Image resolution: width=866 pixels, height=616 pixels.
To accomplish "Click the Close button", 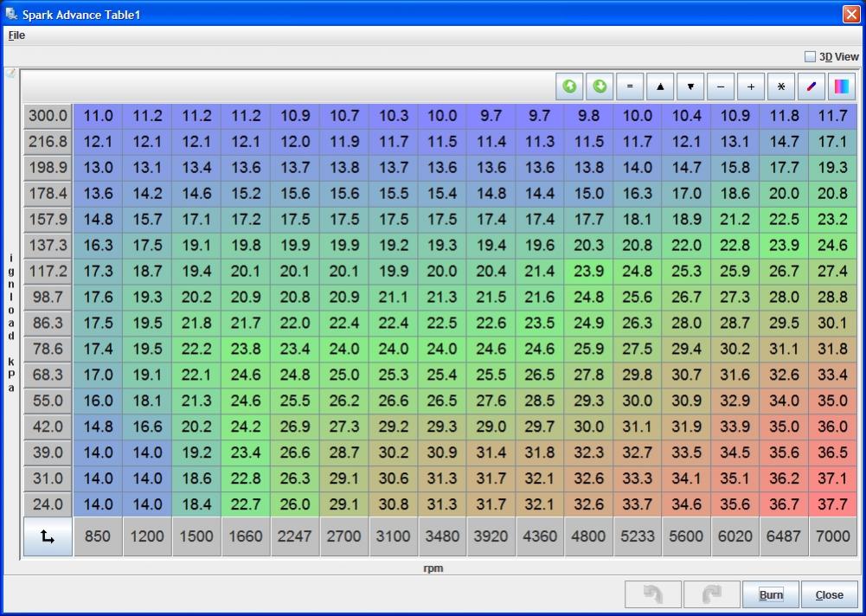I will [829, 594].
